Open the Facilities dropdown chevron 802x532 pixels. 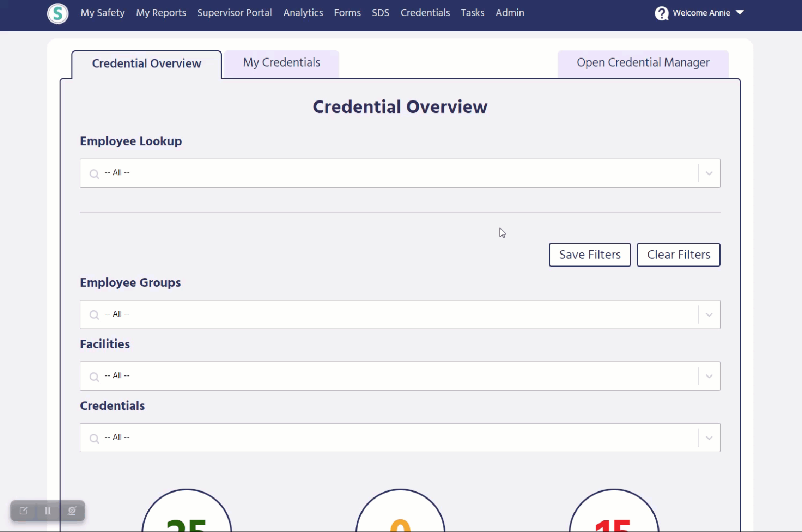pos(709,376)
